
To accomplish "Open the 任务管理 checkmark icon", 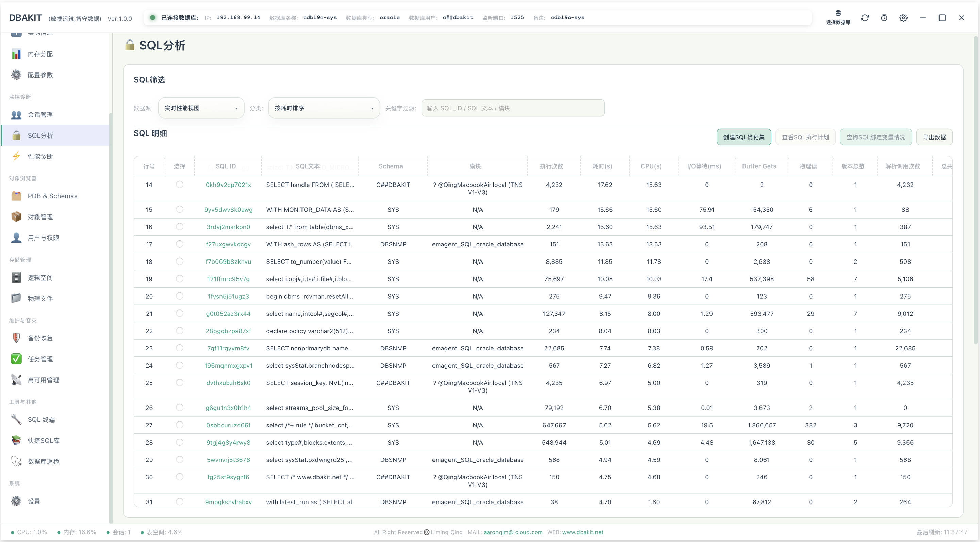I will [16, 359].
